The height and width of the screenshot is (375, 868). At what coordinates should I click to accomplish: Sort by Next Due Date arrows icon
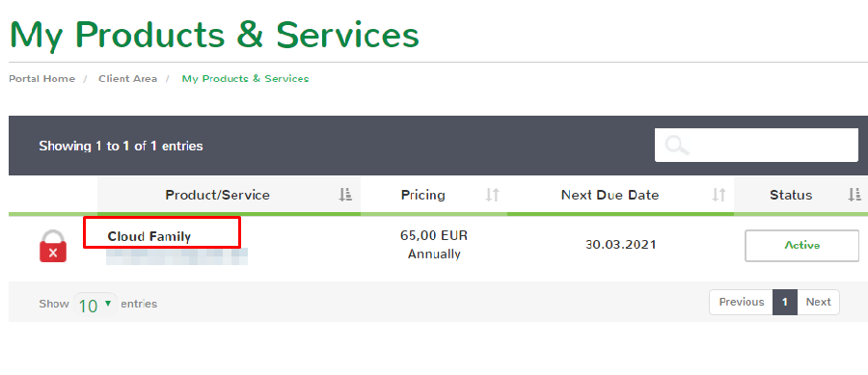pyautogui.click(x=719, y=195)
